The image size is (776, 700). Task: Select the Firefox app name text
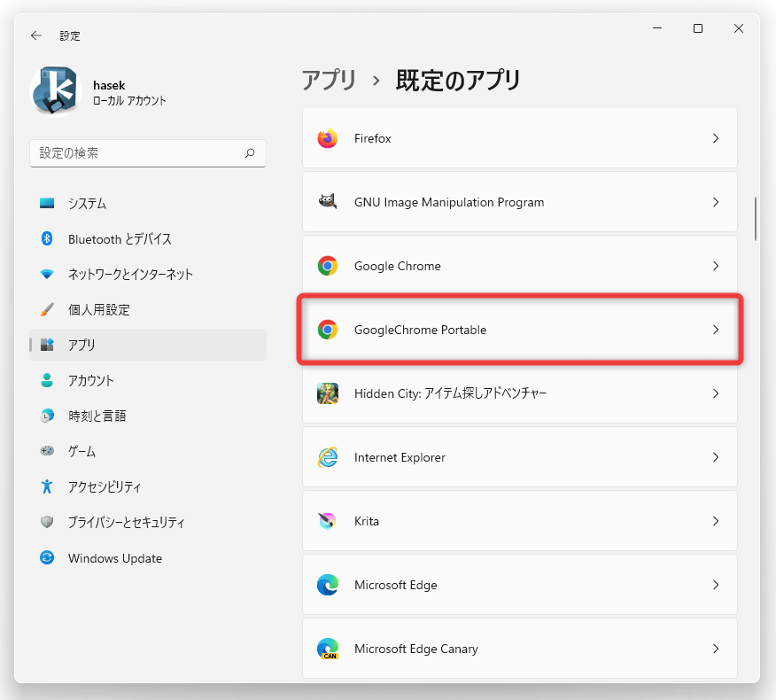[372, 138]
